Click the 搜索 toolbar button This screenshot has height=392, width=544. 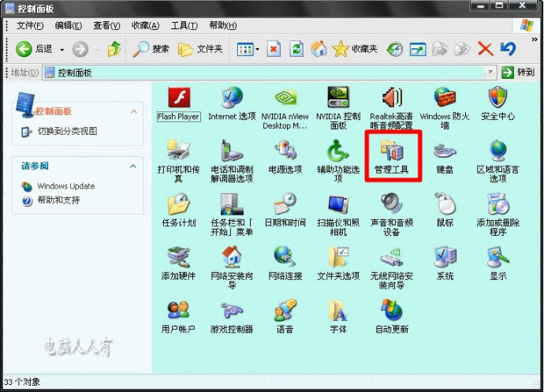coord(151,49)
